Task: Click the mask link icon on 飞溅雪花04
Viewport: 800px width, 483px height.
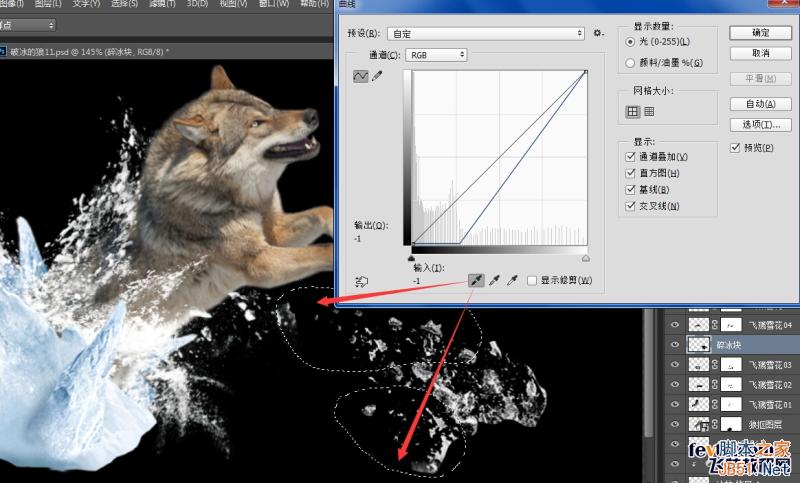Action: click(x=715, y=324)
